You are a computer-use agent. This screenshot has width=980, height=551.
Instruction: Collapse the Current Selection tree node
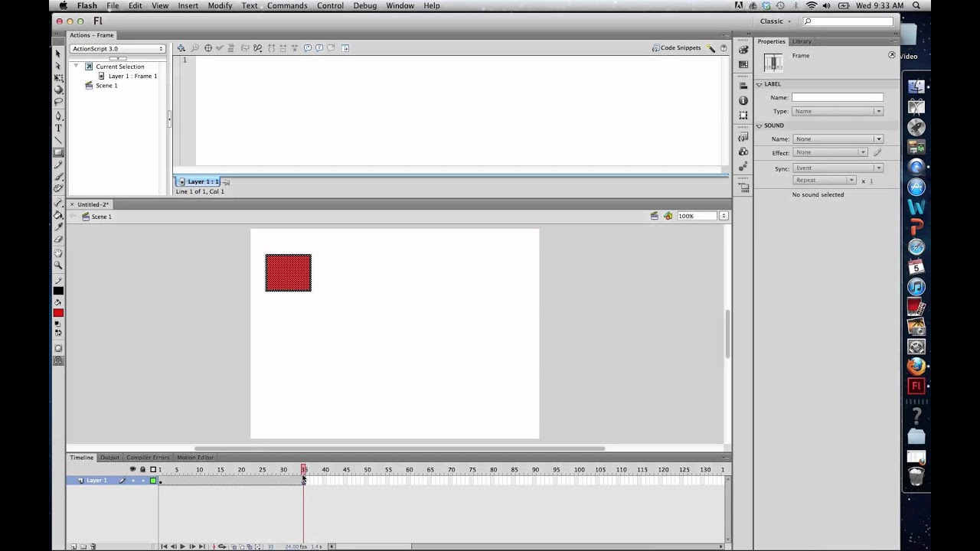coord(76,67)
